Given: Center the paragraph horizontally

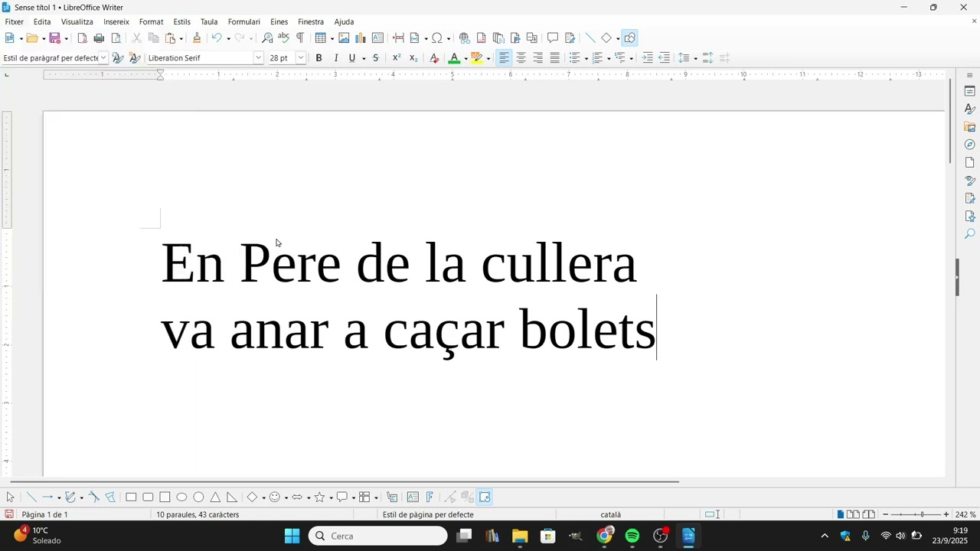Looking at the screenshot, I should [x=521, y=58].
